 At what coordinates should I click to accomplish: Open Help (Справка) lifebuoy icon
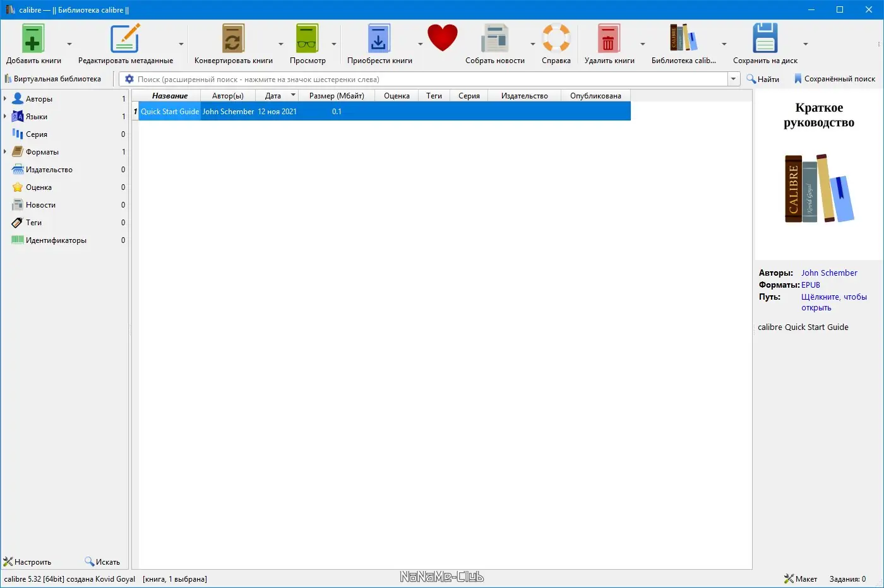point(556,38)
